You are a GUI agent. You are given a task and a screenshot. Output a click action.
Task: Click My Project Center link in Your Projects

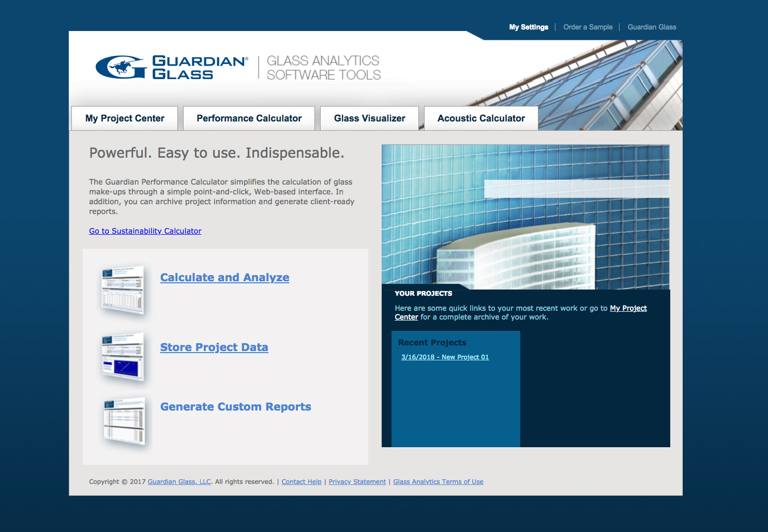[628, 308]
